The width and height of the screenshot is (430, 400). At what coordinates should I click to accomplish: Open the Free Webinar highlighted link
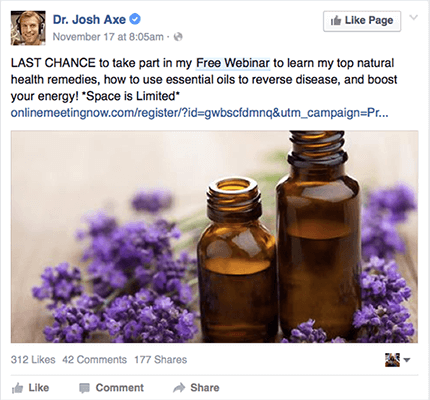pyautogui.click(x=233, y=63)
